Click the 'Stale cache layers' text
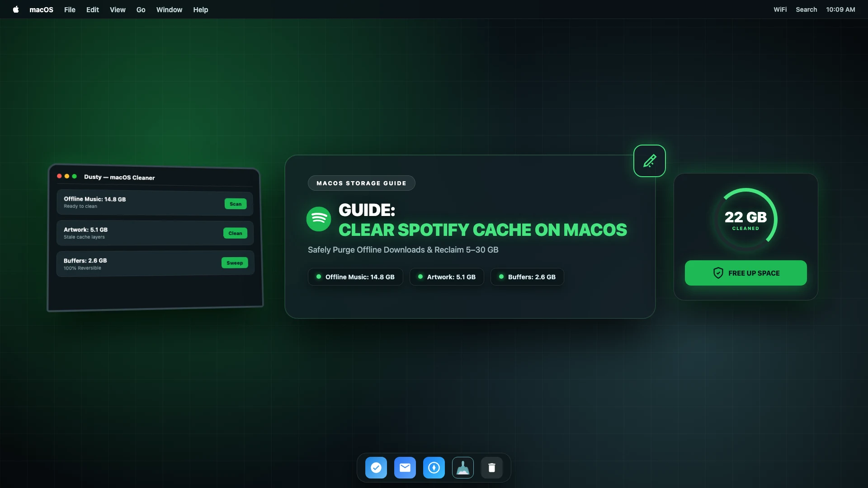868x488 pixels. tap(84, 237)
